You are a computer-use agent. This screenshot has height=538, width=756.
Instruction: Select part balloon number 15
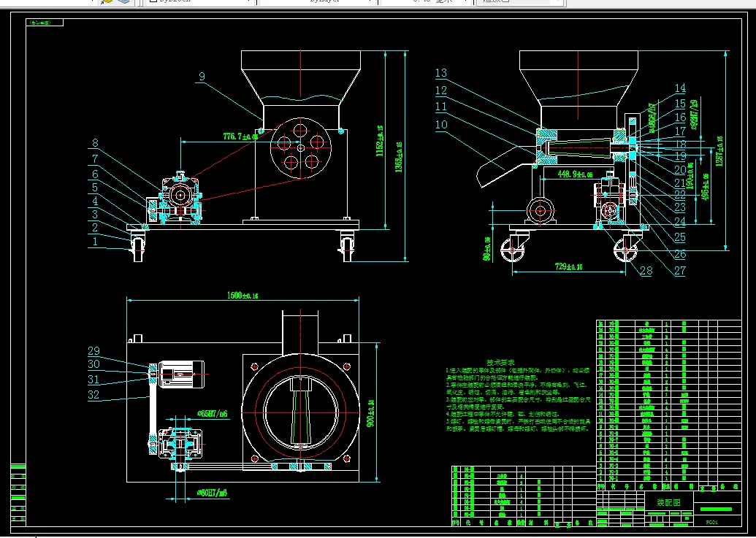[680, 104]
